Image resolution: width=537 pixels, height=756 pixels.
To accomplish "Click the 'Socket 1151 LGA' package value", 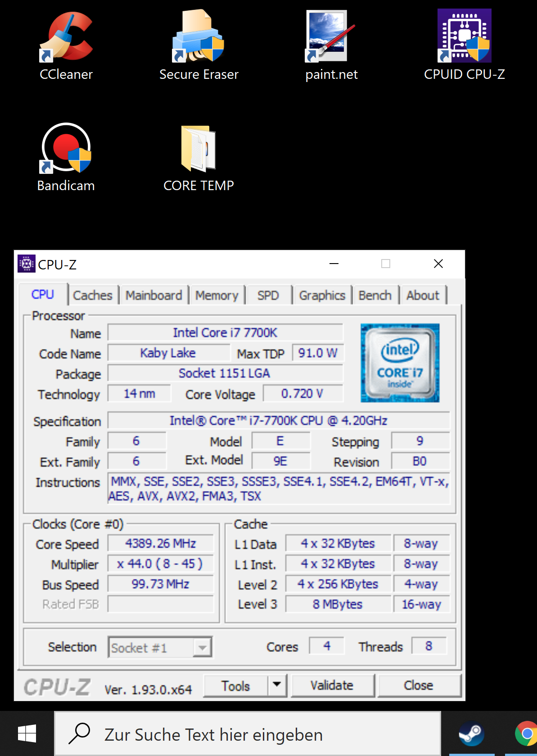I will (x=225, y=373).
